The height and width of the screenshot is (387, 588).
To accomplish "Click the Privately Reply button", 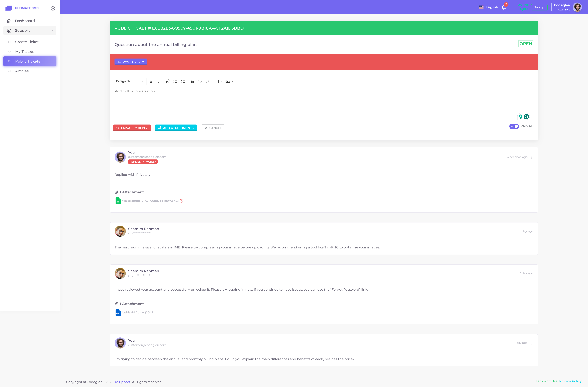I will tap(132, 128).
